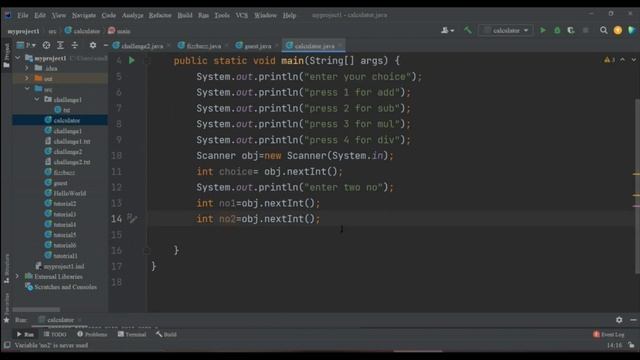Close the calculator.java editor tab
Image resolution: width=640 pixels, height=360 pixels.
(340, 45)
